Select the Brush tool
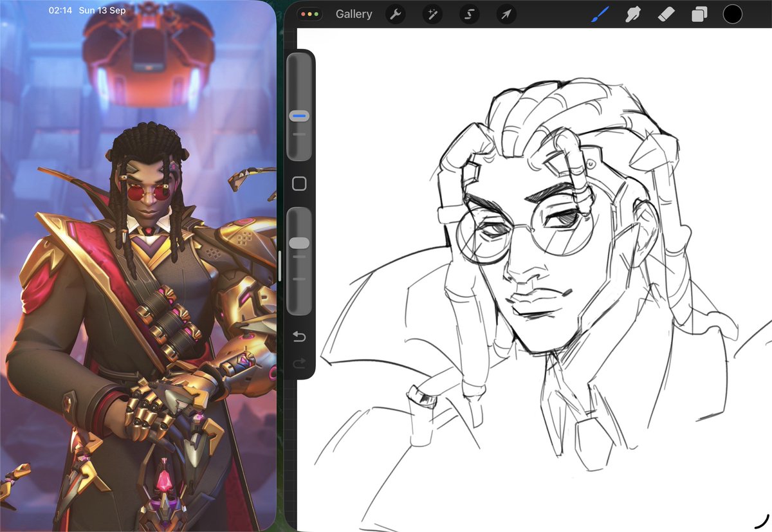772x532 pixels. coord(600,14)
